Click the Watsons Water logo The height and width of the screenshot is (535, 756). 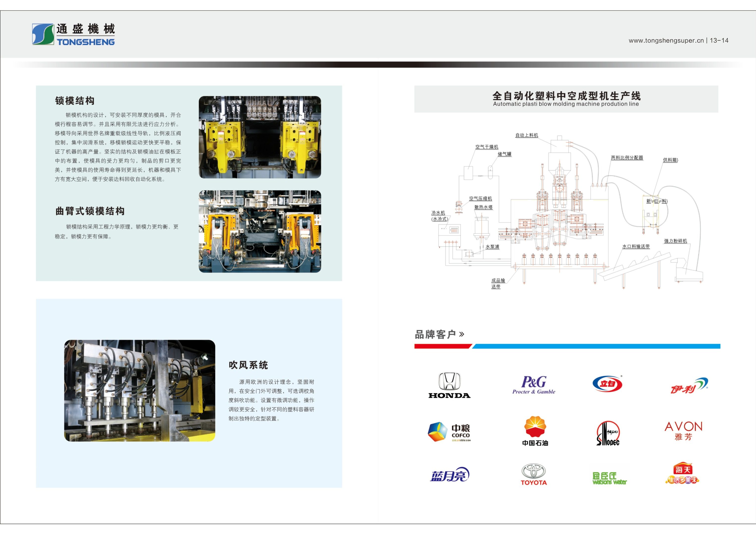pos(609,478)
